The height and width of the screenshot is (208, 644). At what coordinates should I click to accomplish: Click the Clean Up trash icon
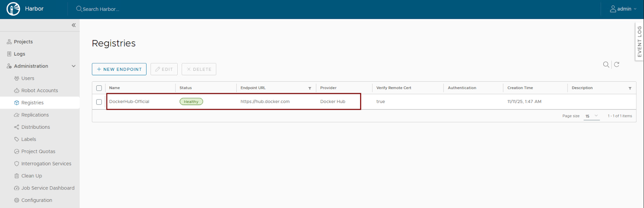tap(17, 176)
